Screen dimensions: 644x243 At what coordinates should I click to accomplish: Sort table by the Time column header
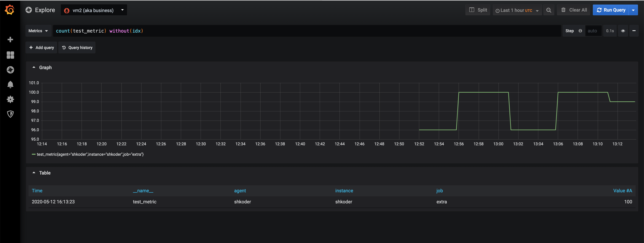37,191
